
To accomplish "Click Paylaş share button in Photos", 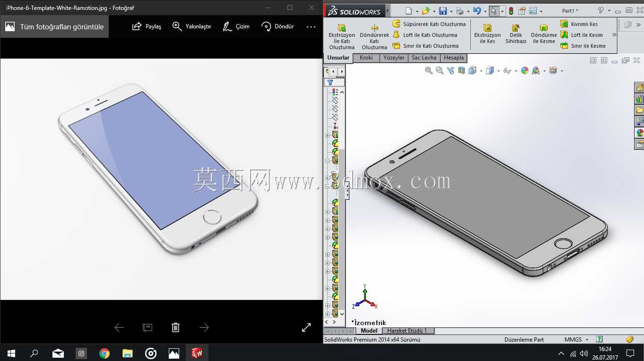I will 147,26.
